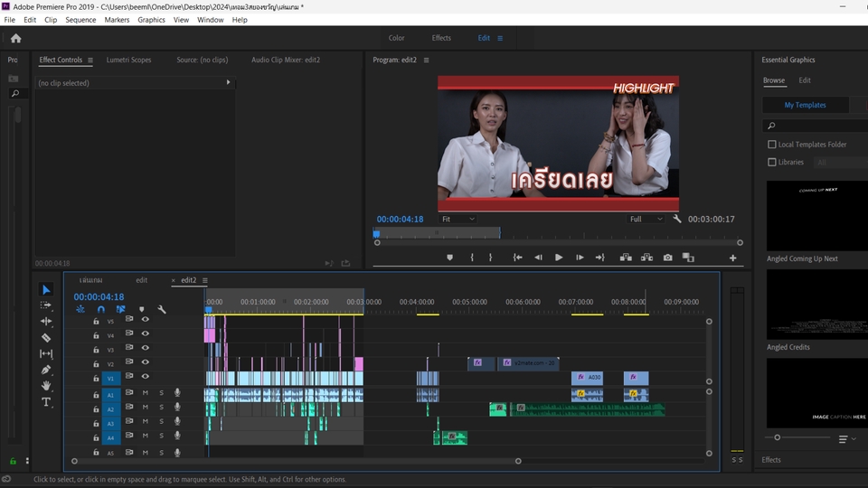Click the My Templates button
The image size is (868, 488).
pyautogui.click(x=805, y=105)
